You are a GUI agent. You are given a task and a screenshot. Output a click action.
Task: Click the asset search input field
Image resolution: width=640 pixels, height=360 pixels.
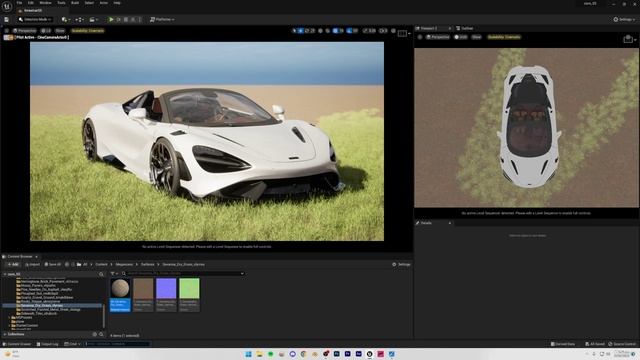tap(184, 273)
